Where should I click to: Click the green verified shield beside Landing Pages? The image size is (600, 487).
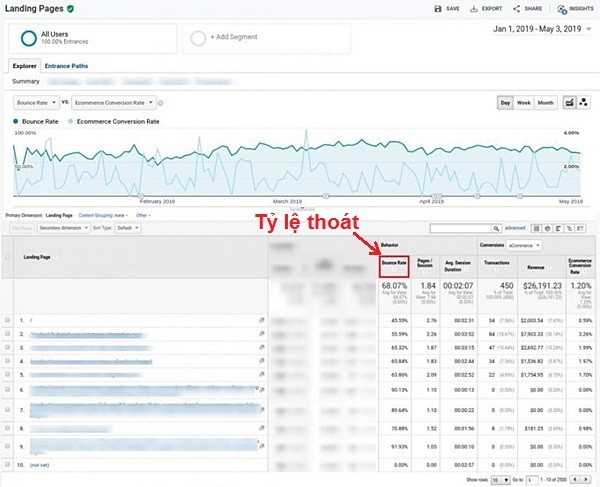tap(70, 8)
